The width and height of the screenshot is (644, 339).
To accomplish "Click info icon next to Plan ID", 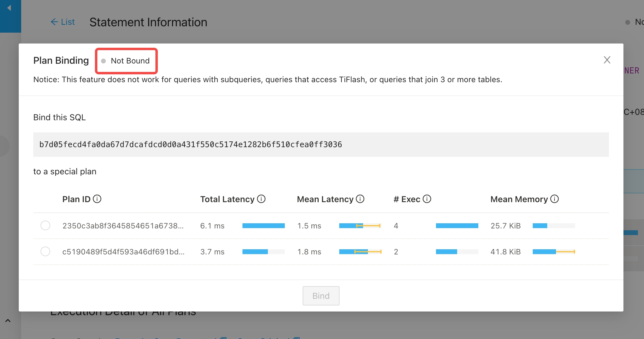I will coord(97,199).
